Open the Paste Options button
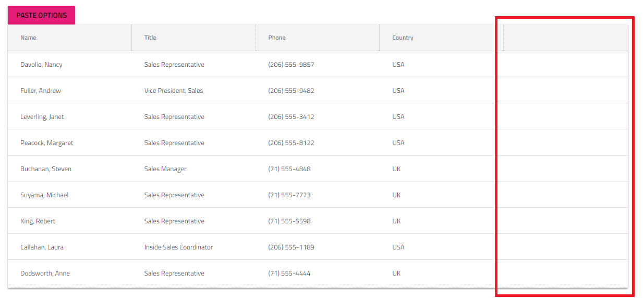Image resolution: width=644 pixels, height=298 pixels. point(41,15)
